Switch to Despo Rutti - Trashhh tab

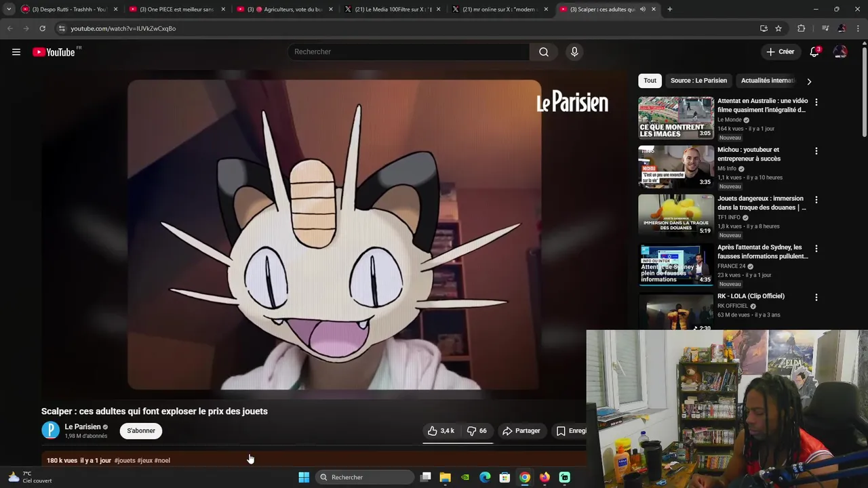pyautogui.click(x=70, y=9)
